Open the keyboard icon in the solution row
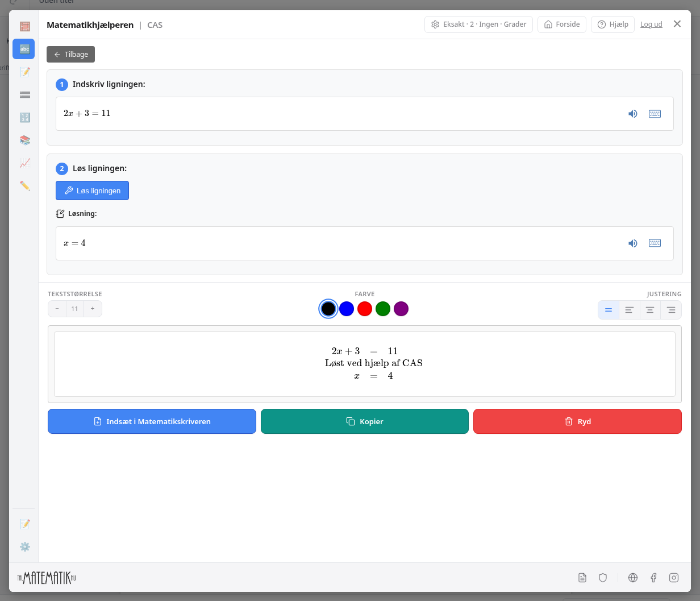 pos(655,243)
